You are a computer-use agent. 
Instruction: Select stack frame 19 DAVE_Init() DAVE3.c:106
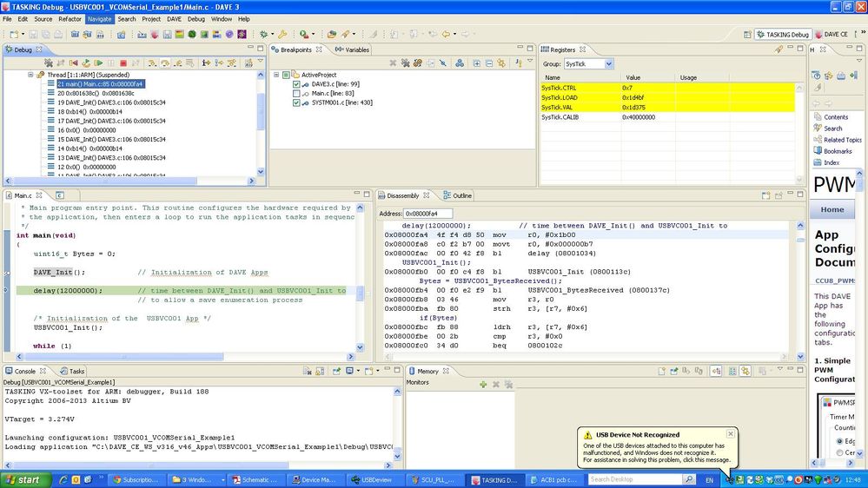click(x=111, y=102)
